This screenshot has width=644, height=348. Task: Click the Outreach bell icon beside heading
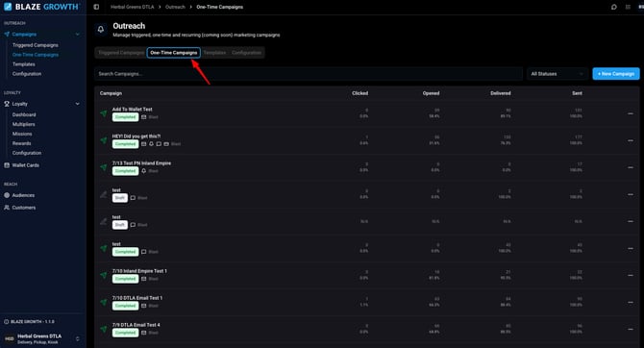point(101,29)
